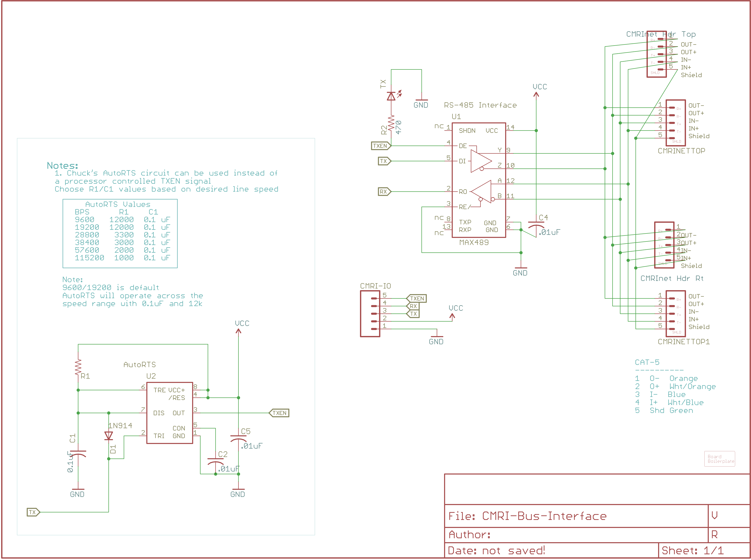Select the C4 .01uF capacitor symbol
751x560 pixels.
pos(536,225)
